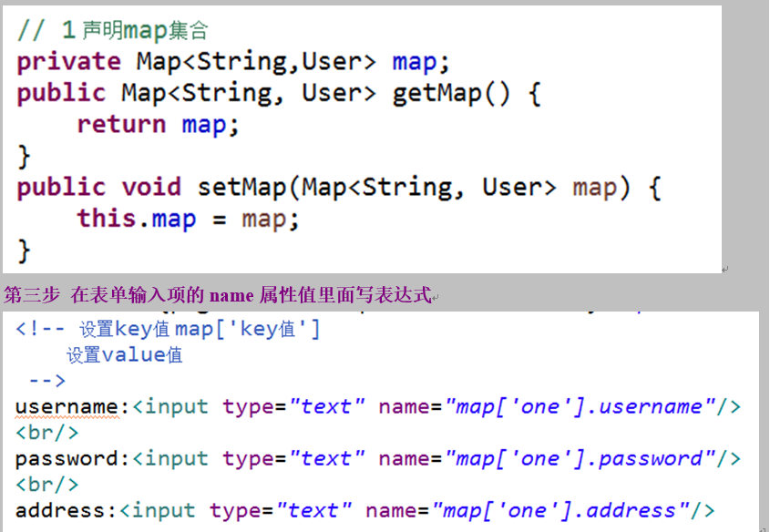Select the username: label before its input
The height and width of the screenshot is (532, 770).
click(64, 406)
